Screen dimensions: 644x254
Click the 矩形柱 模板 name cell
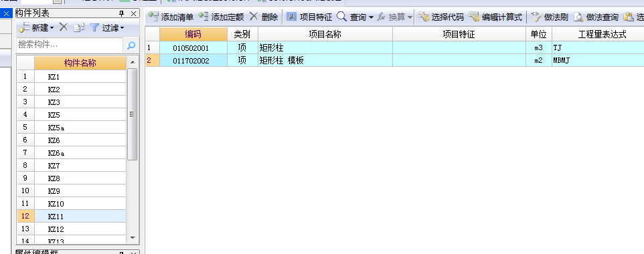[x=325, y=60]
